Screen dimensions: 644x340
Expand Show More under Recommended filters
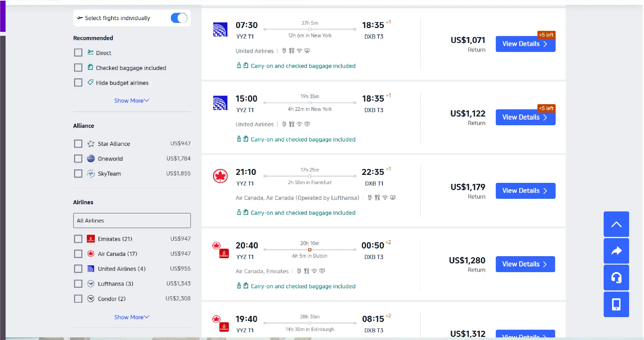pos(132,101)
